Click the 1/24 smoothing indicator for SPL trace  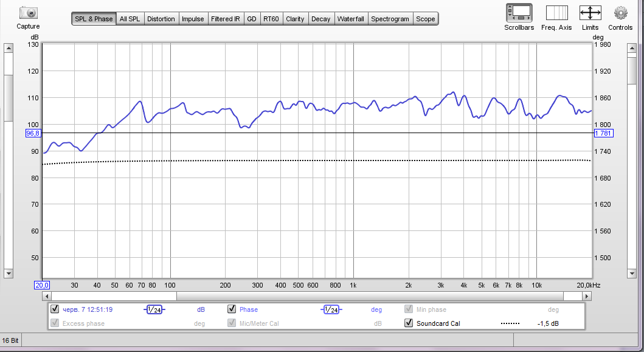click(154, 309)
